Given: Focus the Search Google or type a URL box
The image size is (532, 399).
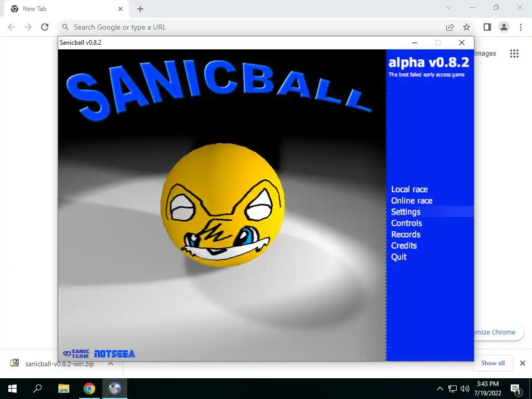Looking at the screenshot, I should (251, 27).
